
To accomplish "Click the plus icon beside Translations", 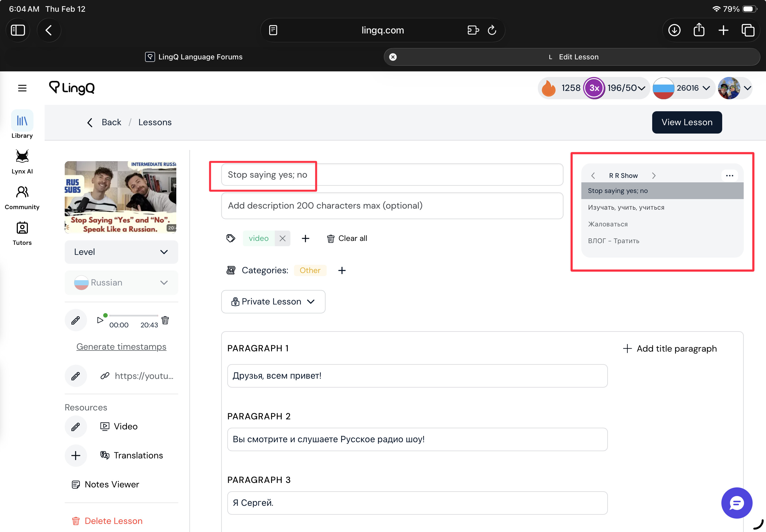I will tap(76, 455).
